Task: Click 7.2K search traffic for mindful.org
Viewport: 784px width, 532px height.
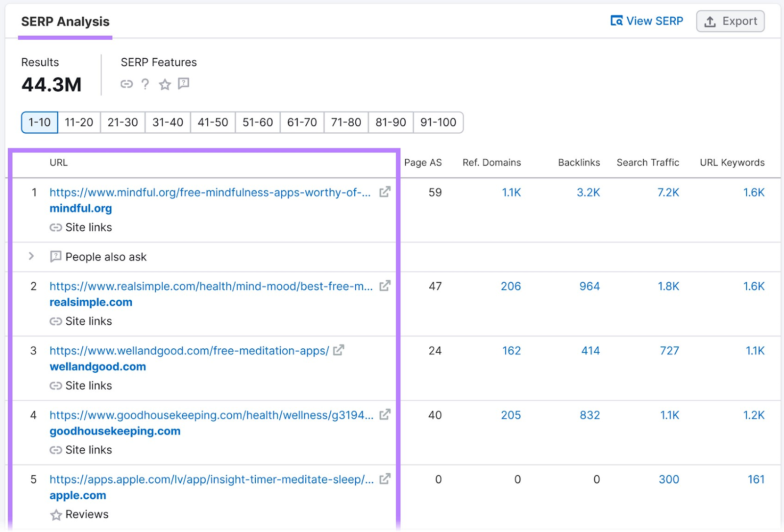Action: click(668, 193)
